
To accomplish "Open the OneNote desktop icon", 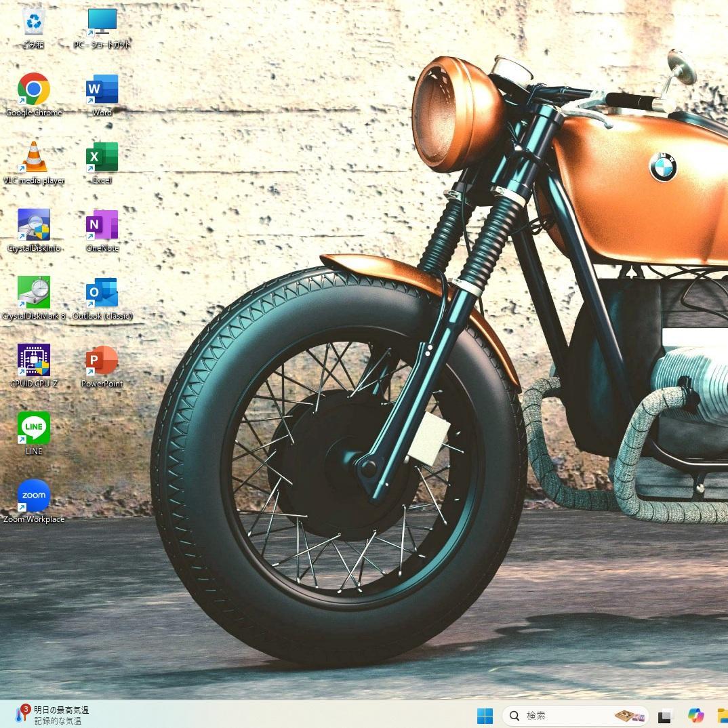I will [102, 225].
